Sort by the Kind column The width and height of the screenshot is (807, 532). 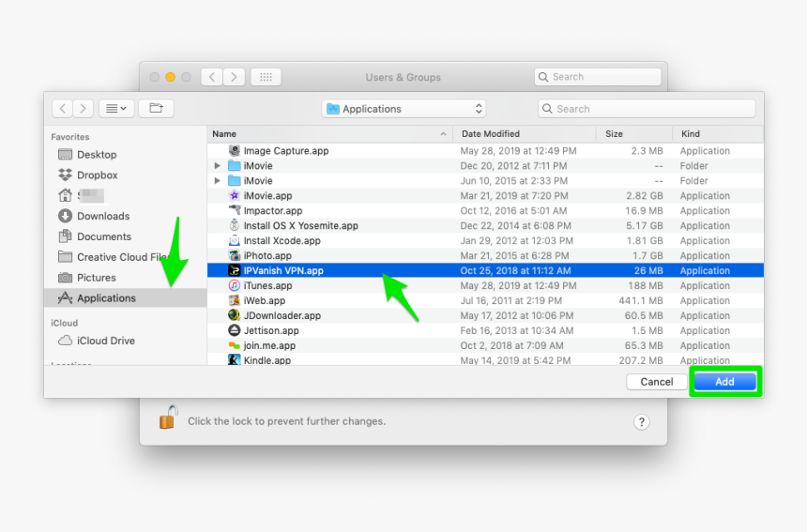click(x=718, y=134)
